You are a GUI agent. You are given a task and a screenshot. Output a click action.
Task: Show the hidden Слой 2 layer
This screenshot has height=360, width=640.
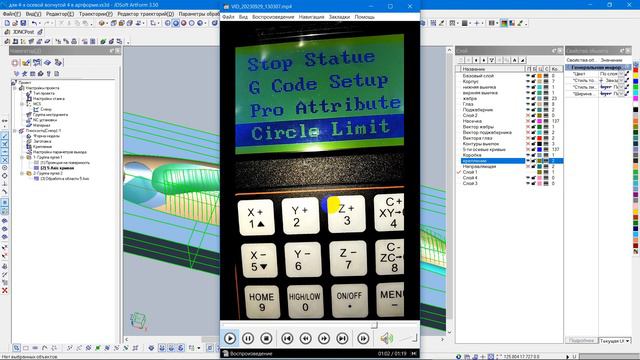[x=528, y=116]
